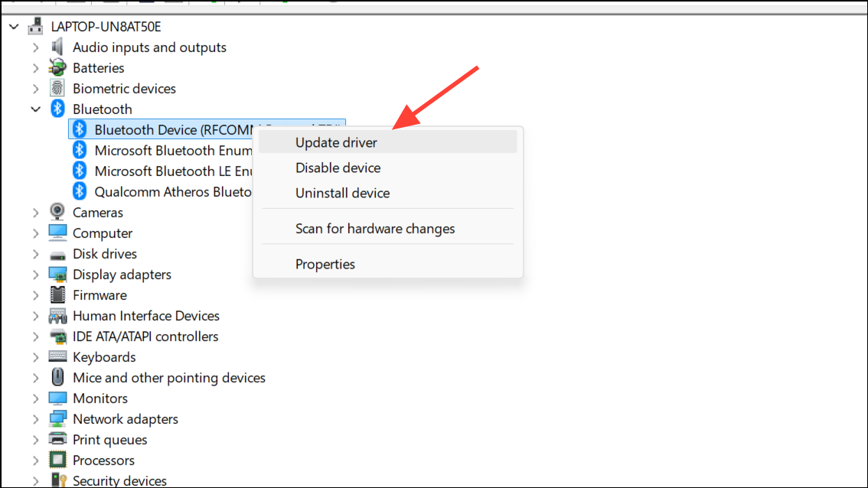Image resolution: width=868 pixels, height=488 pixels.
Task: Click the Processors chip icon
Action: click(57, 460)
